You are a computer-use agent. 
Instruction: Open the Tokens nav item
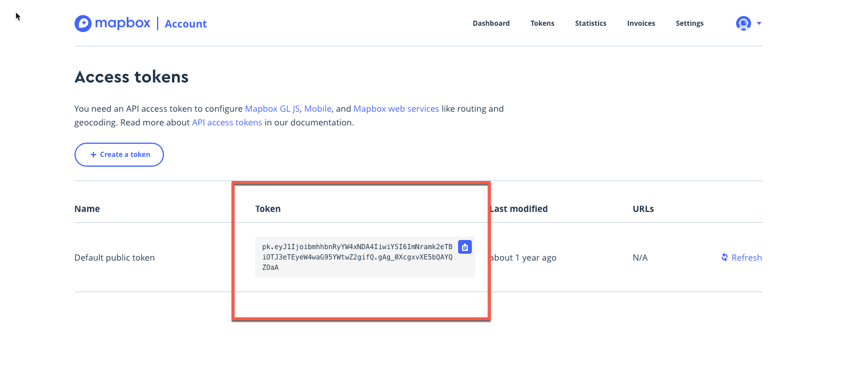(x=542, y=23)
